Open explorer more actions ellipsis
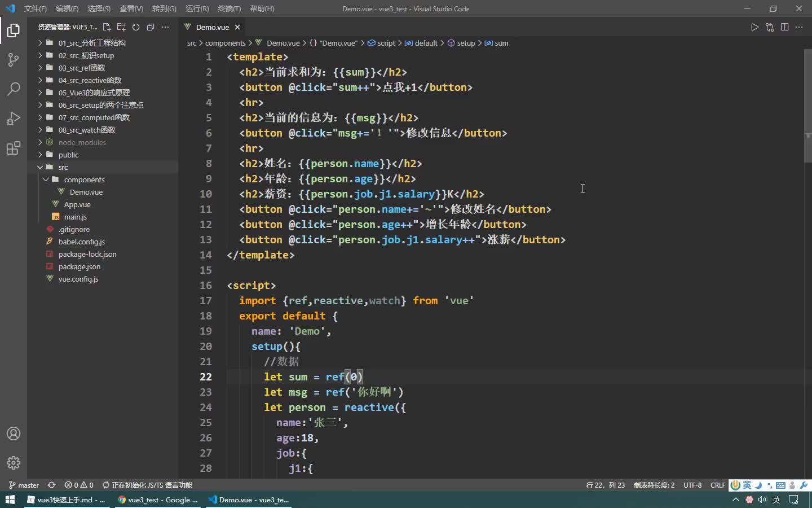This screenshot has width=812, height=508. pos(165,27)
